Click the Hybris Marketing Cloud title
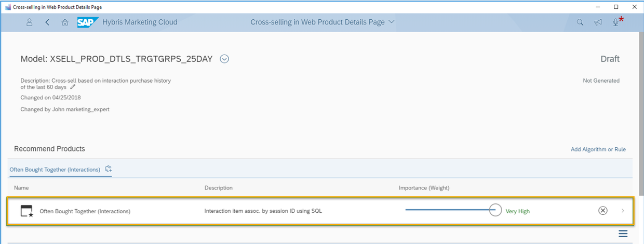The height and width of the screenshot is (244, 644). click(140, 22)
